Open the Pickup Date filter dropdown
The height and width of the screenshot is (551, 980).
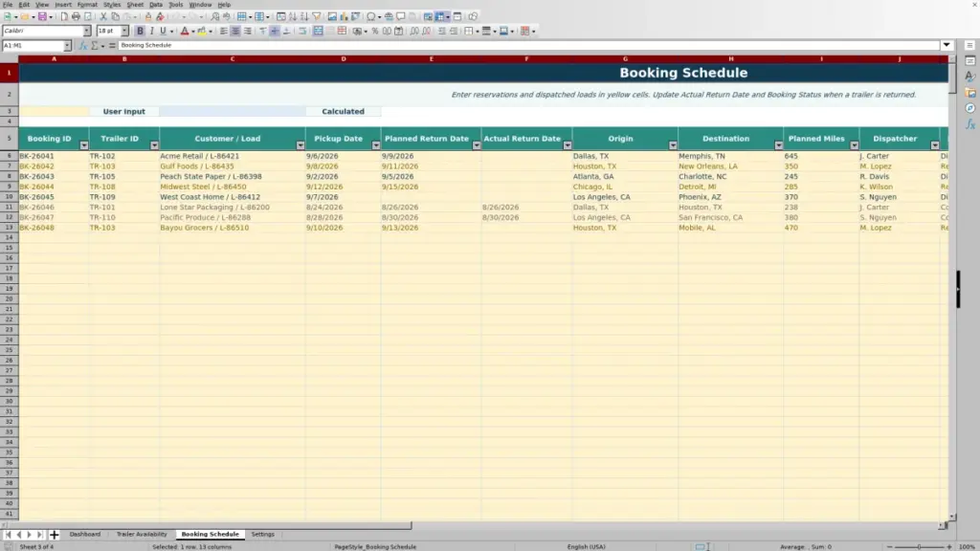pyautogui.click(x=375, y=145)
